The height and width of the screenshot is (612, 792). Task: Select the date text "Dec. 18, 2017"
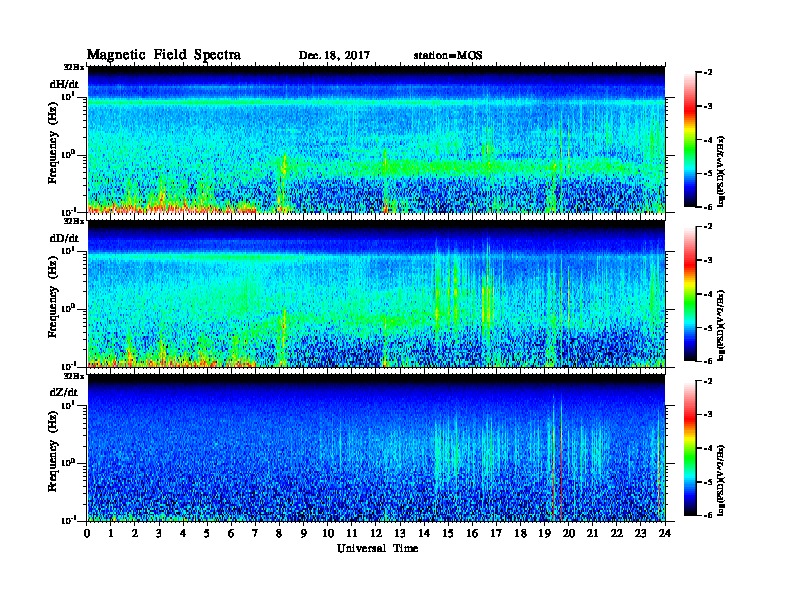click(x=334, y=56)
